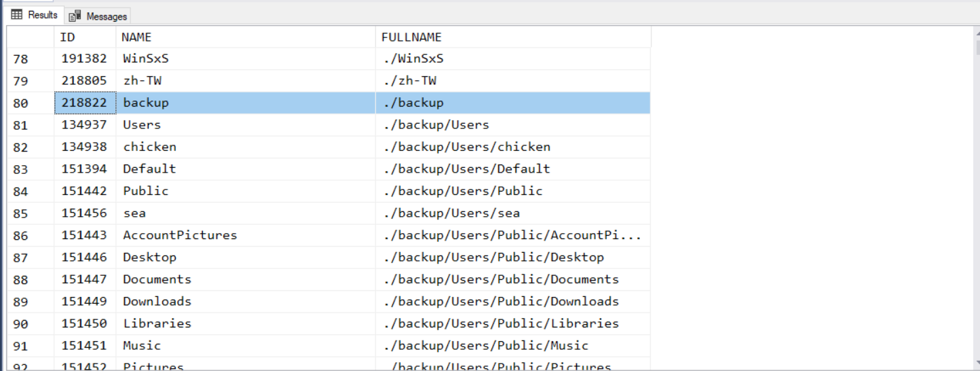Click the FULLNAME cell './backup/Users/Public/Music'
980x371 pixels.
pos(485,346)
